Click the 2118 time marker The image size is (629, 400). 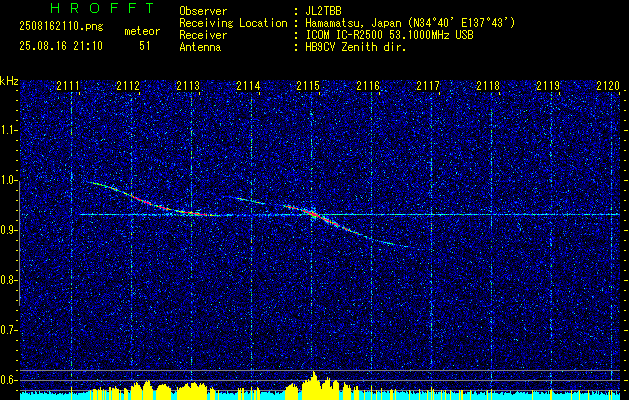tap(488, 85)
